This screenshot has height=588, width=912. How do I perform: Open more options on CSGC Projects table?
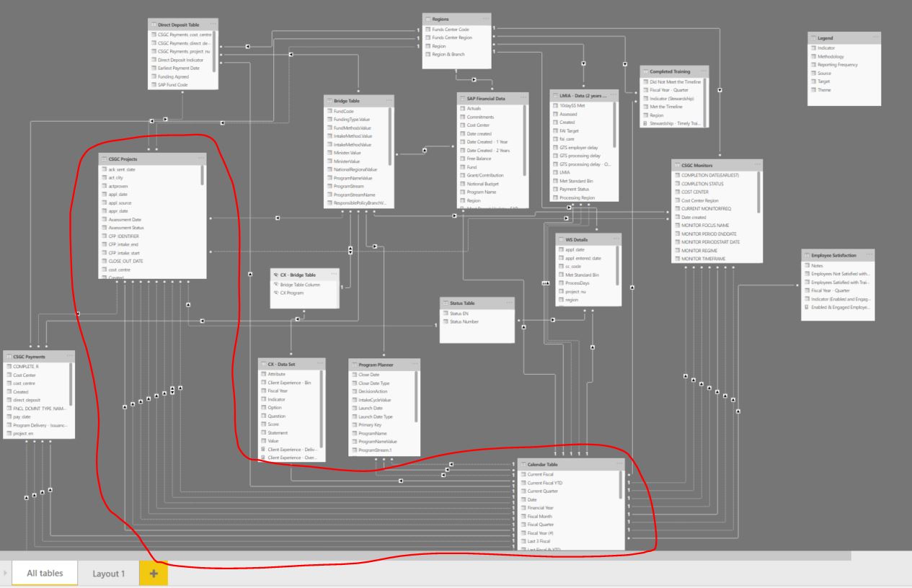click(200, 159)
